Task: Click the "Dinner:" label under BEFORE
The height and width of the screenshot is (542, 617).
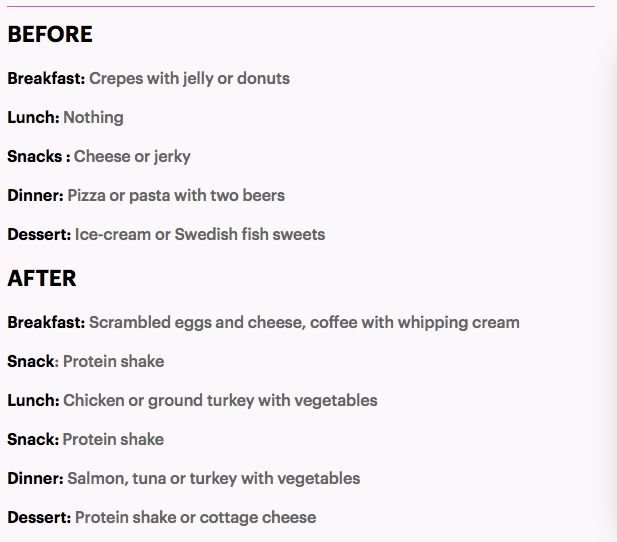Action: tap(35, 195)
